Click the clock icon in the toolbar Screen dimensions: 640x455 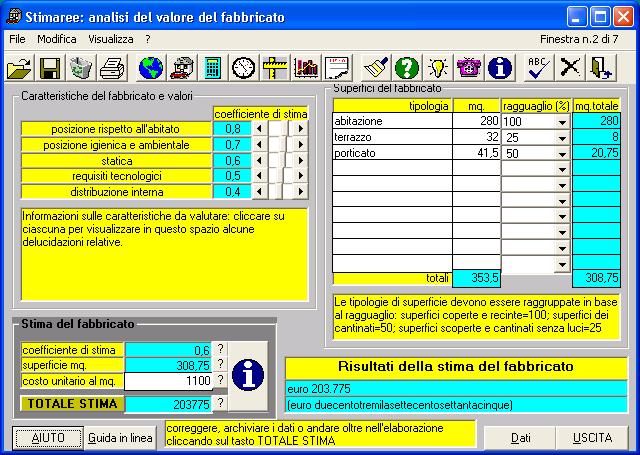click(243, 68)
